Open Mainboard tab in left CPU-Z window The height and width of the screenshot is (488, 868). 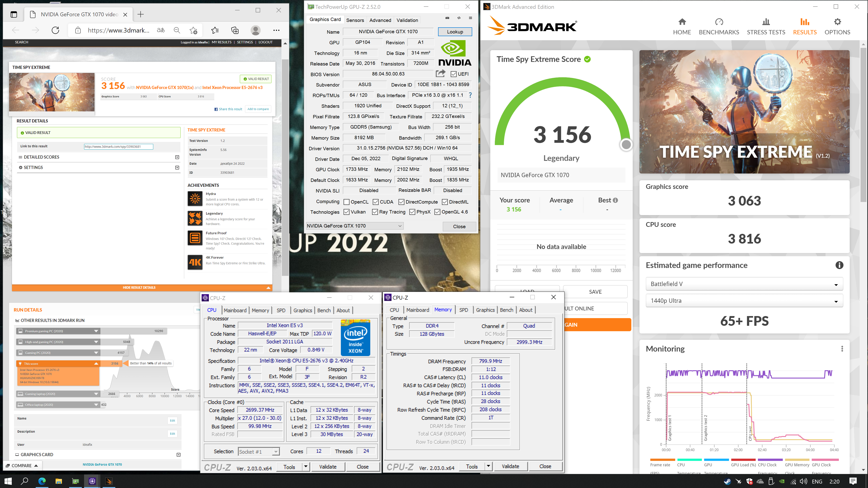pos(235,310)
